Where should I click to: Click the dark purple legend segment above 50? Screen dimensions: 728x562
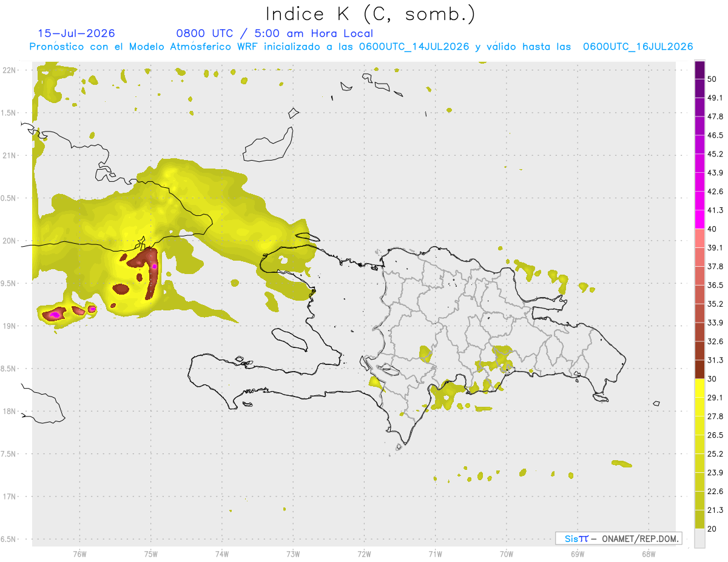[x=699, y=70]
